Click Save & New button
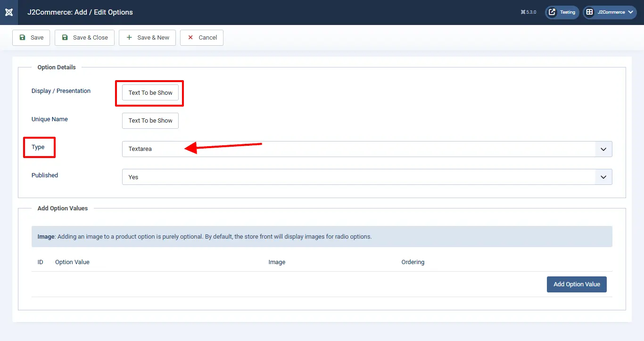644x341 pixels. [147, 38]
